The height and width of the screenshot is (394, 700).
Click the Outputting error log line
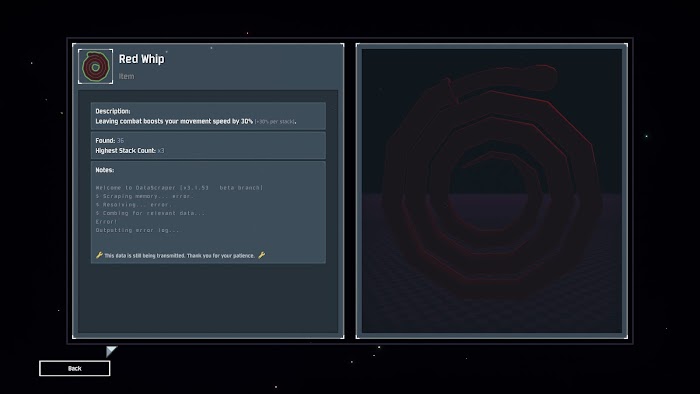coord(137,230)
